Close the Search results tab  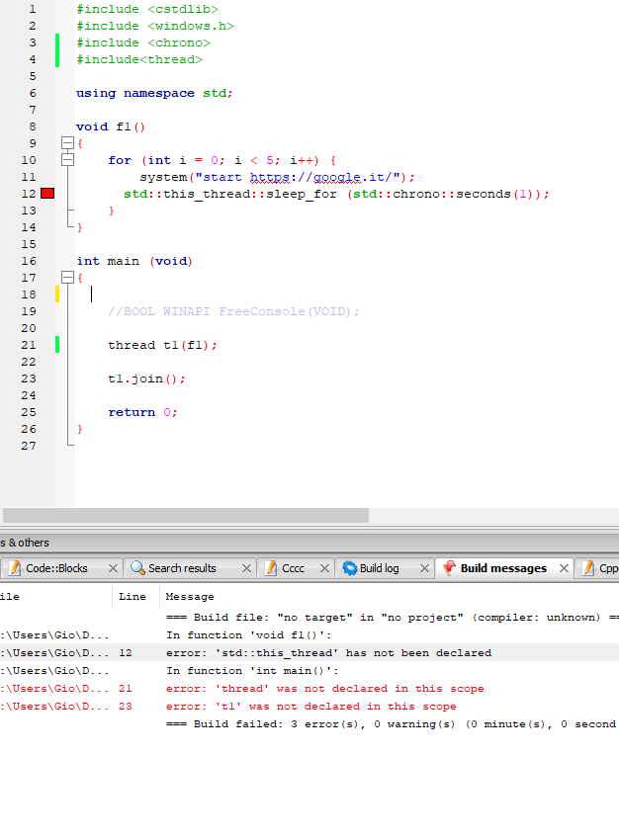point(246,568)
